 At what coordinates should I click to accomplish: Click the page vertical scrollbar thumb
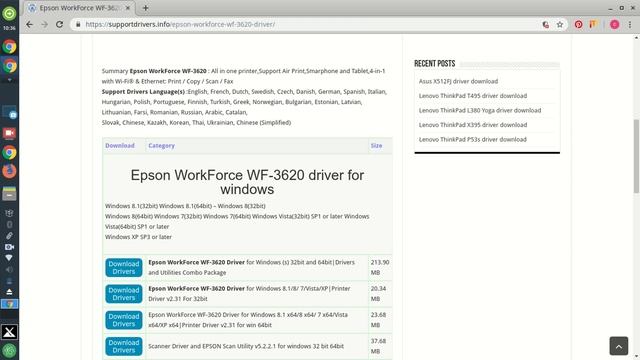click(636, 156)
